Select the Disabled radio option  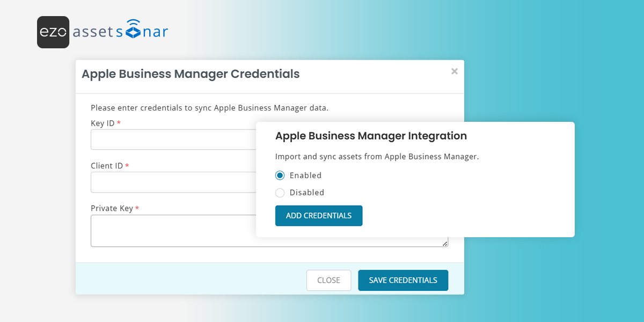click(280, 193)
